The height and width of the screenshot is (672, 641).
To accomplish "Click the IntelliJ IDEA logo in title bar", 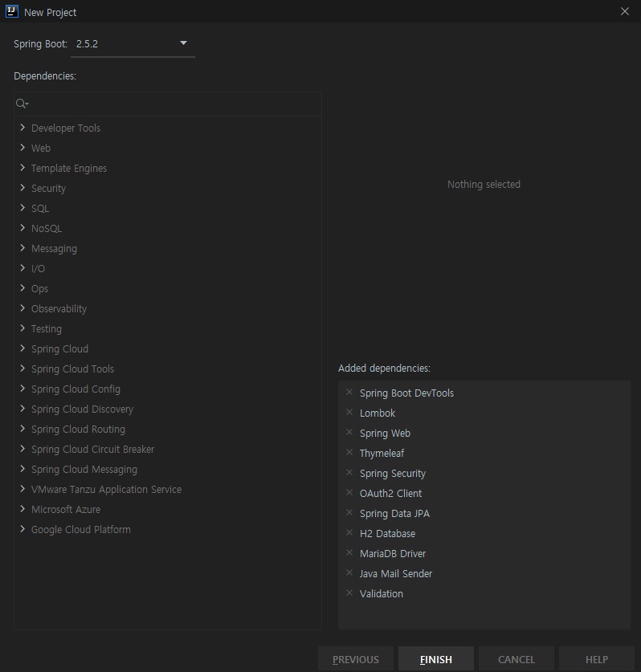I will tap(12, 11).
